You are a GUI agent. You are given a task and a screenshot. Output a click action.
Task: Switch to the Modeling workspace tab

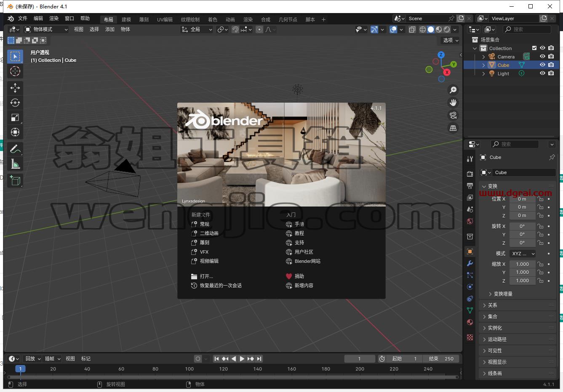(126, 19)
